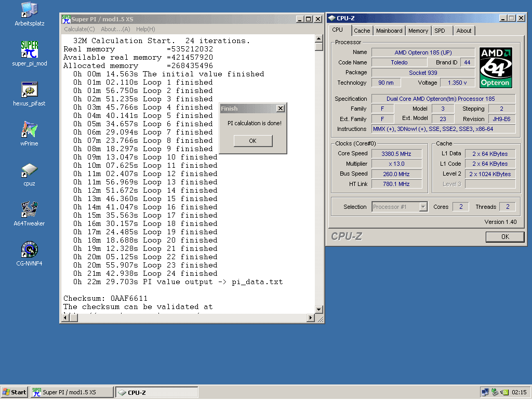
Task: Select the cpuz desktop shortcut
Action: 30,174
